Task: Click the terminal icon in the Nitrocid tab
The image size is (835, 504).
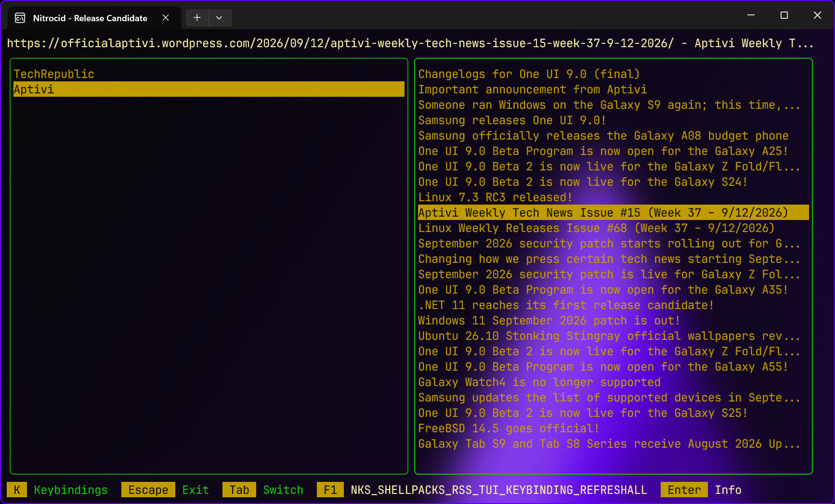Action: point(20,18)
